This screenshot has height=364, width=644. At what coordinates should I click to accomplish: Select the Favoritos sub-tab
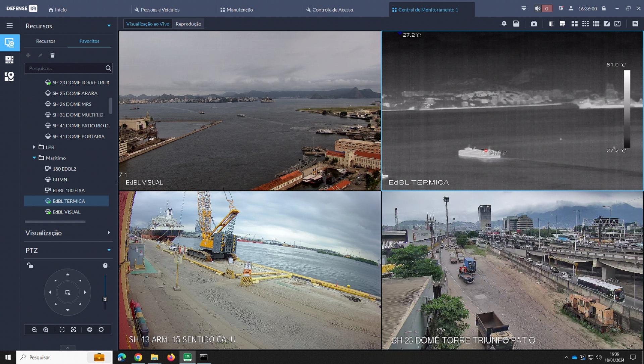pos(89,41)
